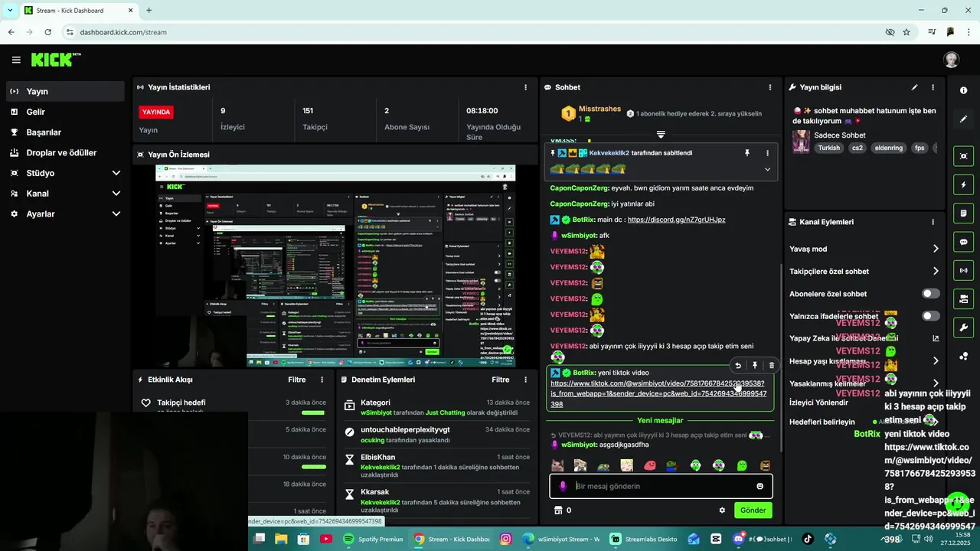Open a new browser tab
The height and width of the screenshot is (551, 980).
[149, 11]
